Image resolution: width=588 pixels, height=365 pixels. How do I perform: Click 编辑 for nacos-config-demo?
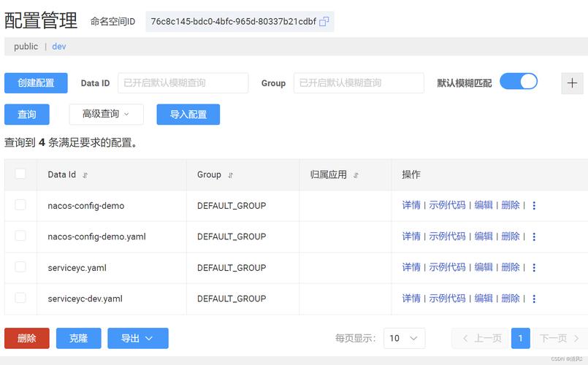(484, 205)
